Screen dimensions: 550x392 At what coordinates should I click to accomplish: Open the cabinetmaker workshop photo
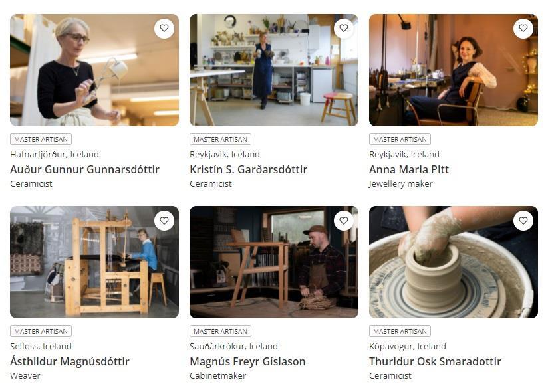point(274,262)
